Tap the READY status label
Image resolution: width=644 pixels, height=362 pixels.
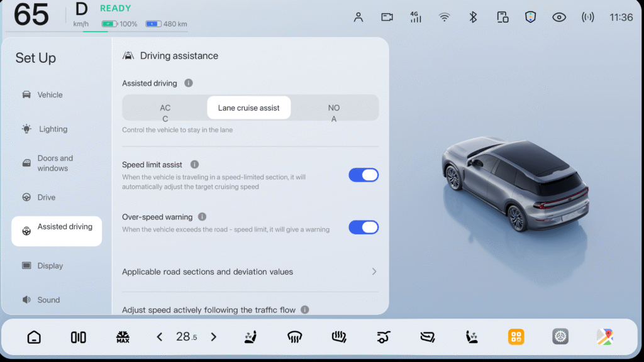pos(116,8)
